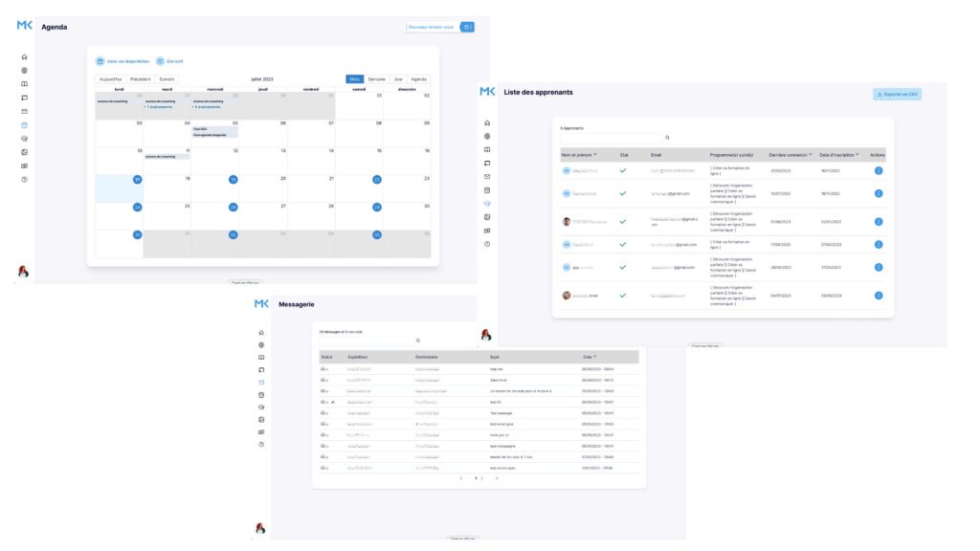The image size is (980, 551).
Task: Click search magnifier in Liste des apprenants
Action: point(667,138)
